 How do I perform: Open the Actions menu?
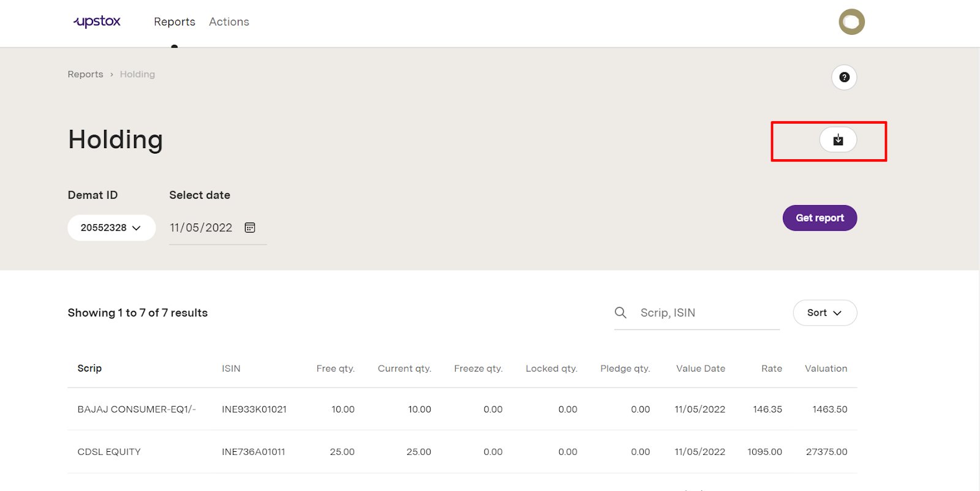point(229,22)
